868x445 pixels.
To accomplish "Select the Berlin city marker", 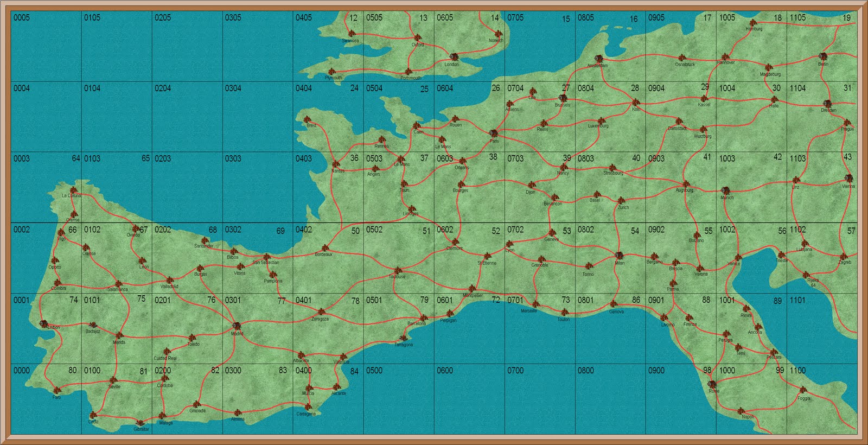I will point(824,56).
